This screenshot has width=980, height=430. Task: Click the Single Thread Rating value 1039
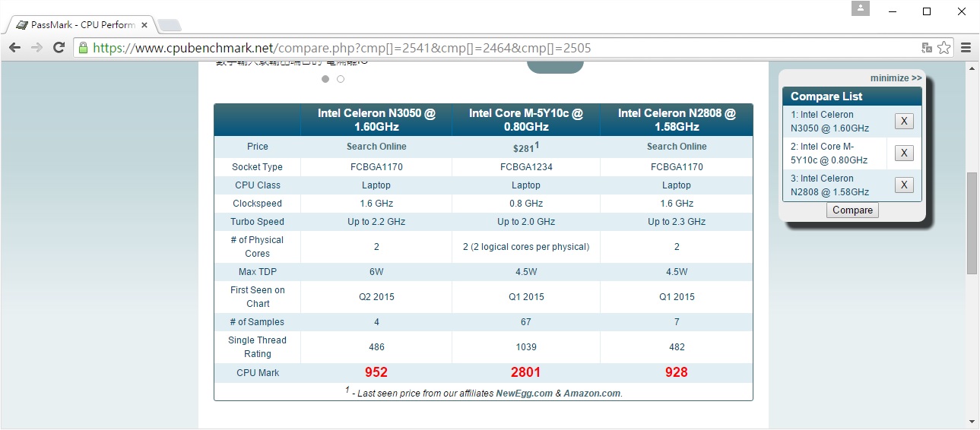(526, 347)
